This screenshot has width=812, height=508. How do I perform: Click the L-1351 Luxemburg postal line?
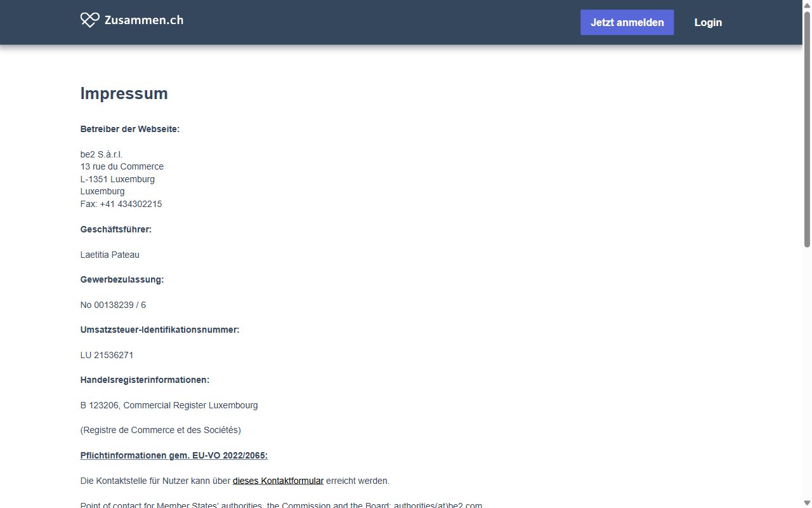tap(117, 179)
